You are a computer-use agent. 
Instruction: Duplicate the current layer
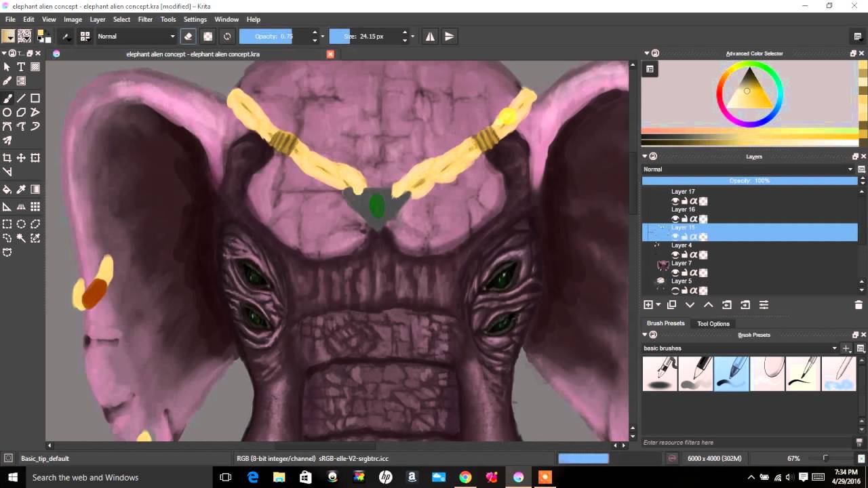tap(671, 305)
